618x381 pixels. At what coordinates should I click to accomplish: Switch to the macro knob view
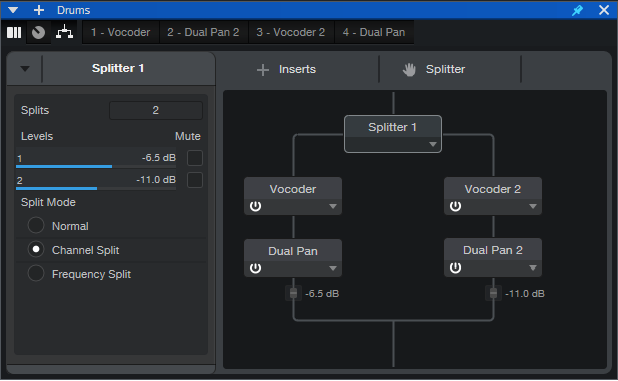[x=38, y=32]
